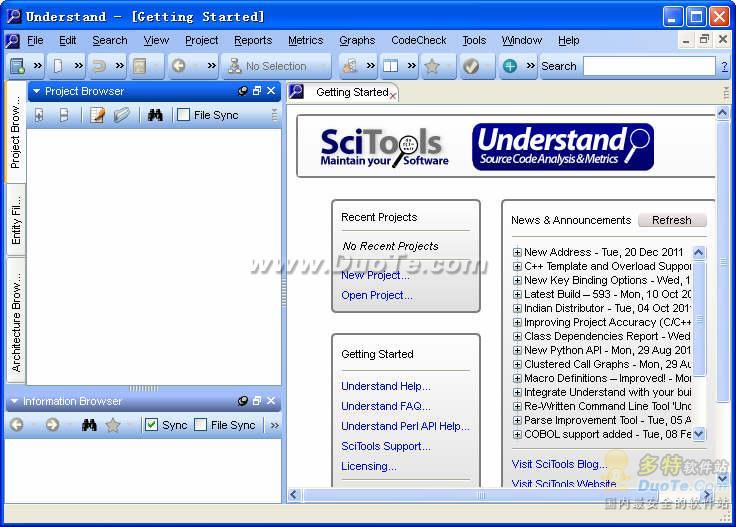Open the Project menu
The height and width of the screenshot is (527, 736).
click(x=201, y=40)
